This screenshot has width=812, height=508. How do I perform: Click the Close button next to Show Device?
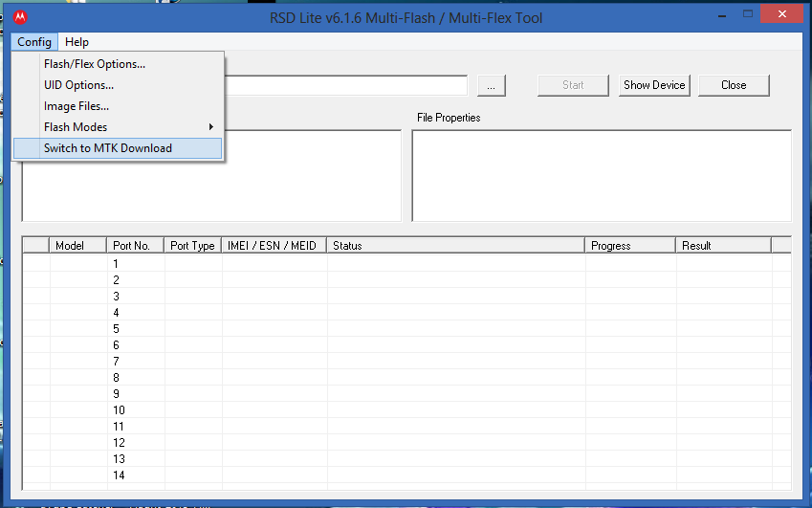734,85
